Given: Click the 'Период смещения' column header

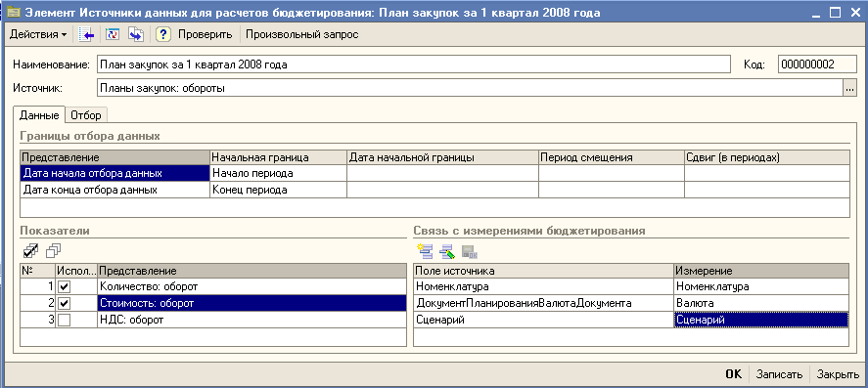Looking at the screenshot, I should [612, 157].
